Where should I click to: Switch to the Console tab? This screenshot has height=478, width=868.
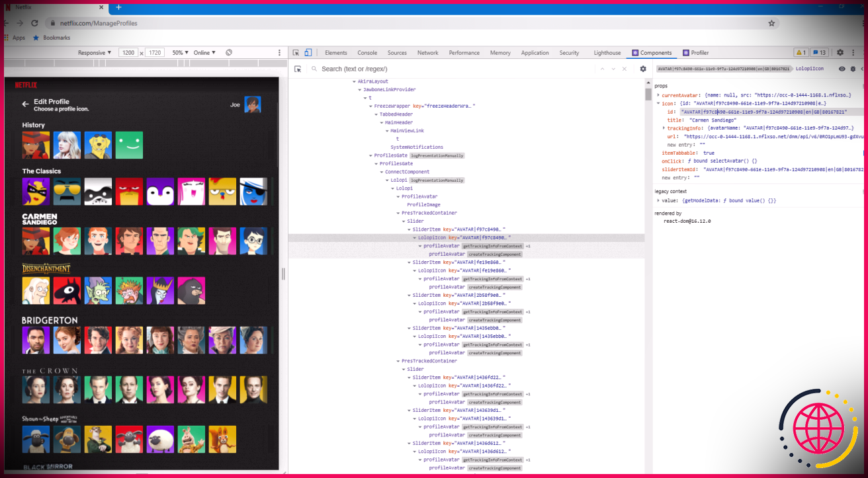tap(367, 53)
